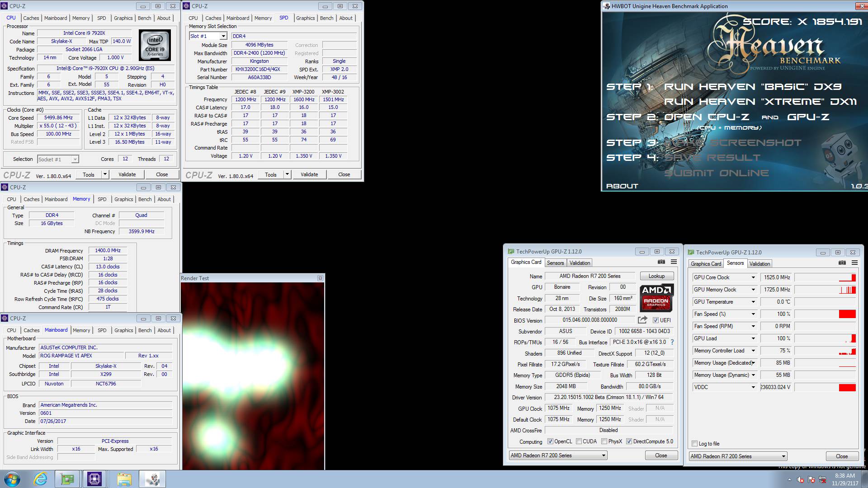Switch to Sensors tab in GPU-Z Graphics Card window

(x=555, y=263)
